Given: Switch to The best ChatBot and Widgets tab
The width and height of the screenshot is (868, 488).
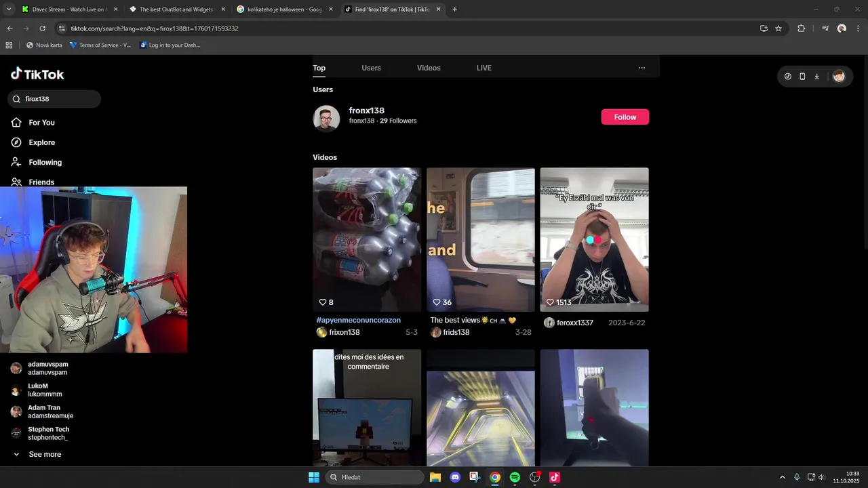Looking at the screenshot, I should (x=176, y=9).
